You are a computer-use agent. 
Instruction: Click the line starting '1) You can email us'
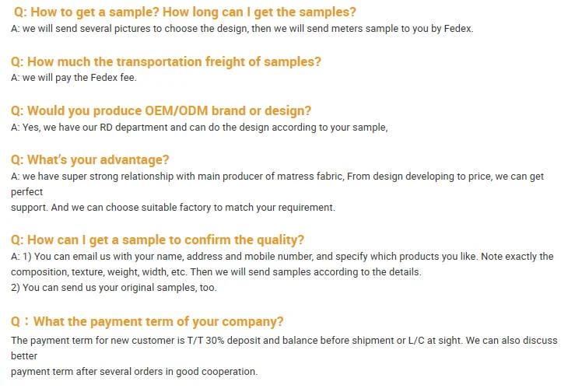(x=282, y=256)
